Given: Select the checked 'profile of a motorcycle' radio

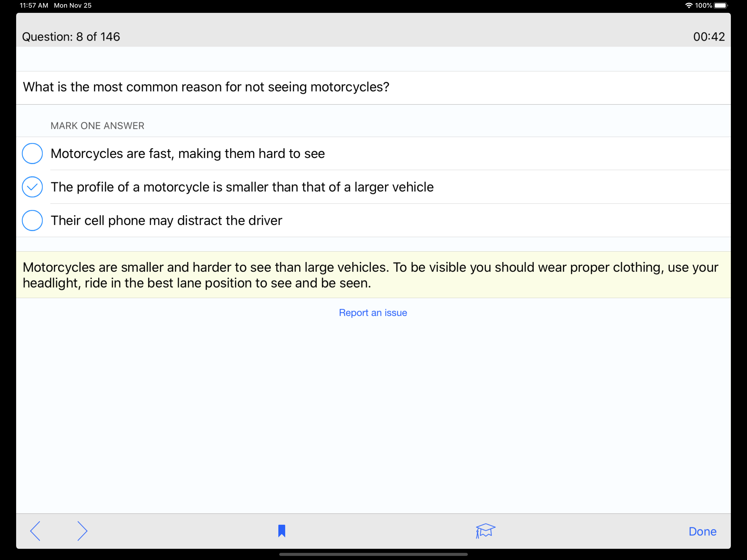Looking at the screenshot, I should point(33,187).
